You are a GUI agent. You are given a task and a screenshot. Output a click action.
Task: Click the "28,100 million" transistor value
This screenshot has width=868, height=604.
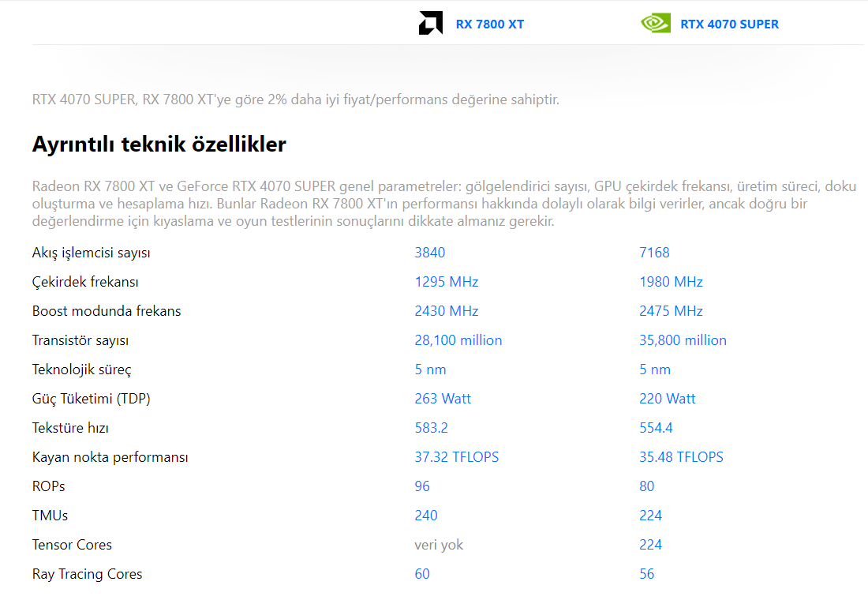pyautogui.click(x=458, y=341)
